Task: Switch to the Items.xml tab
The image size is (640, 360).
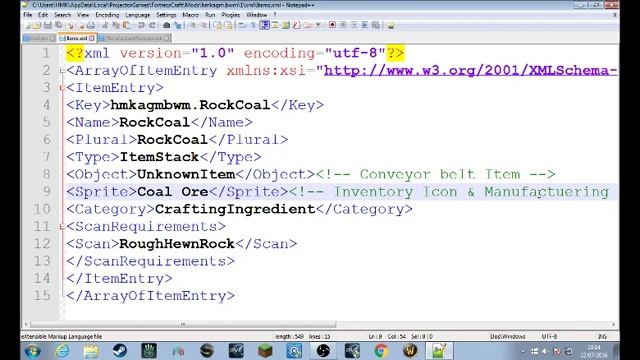Action: pyautogui.click(x=76, y=38)
